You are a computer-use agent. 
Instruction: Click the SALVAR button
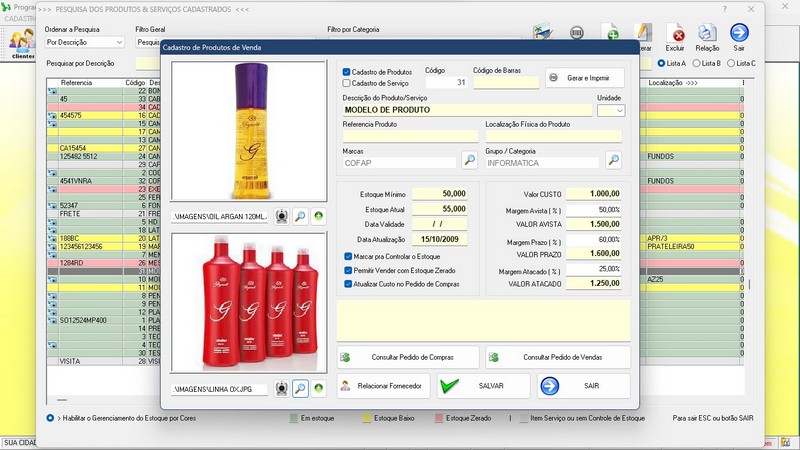pyautogui.click(x=483, y=386)
